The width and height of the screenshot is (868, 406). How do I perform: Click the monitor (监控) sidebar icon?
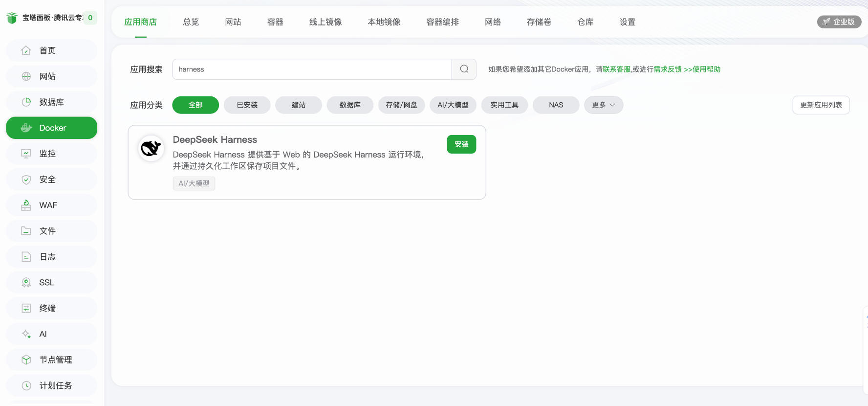(26, 154)
